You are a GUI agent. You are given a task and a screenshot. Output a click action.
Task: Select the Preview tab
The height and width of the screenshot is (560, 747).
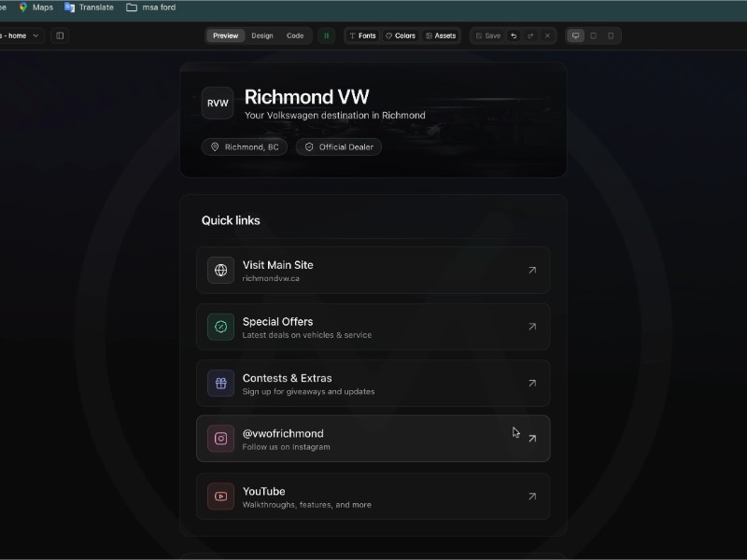[x=225, y=35]
